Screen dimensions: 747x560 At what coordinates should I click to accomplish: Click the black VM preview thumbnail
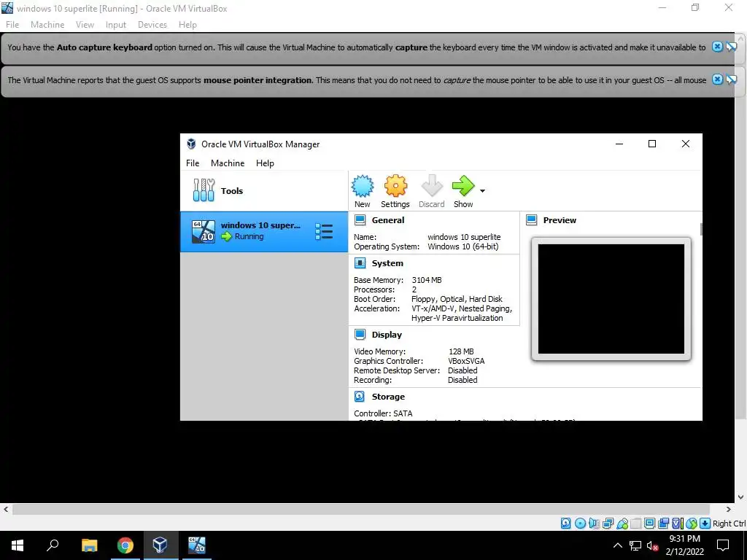pos(611,299)
